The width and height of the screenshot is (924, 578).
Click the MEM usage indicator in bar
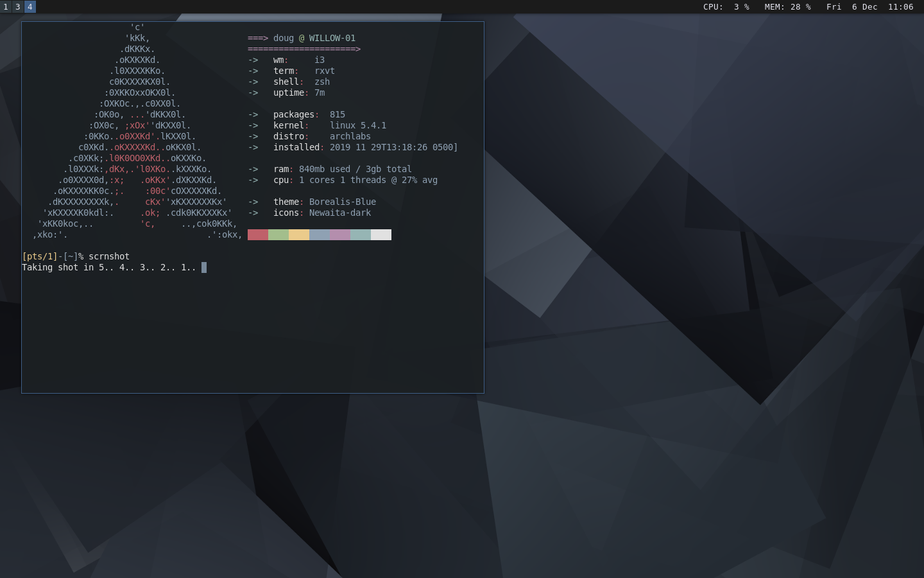point(787,7)
